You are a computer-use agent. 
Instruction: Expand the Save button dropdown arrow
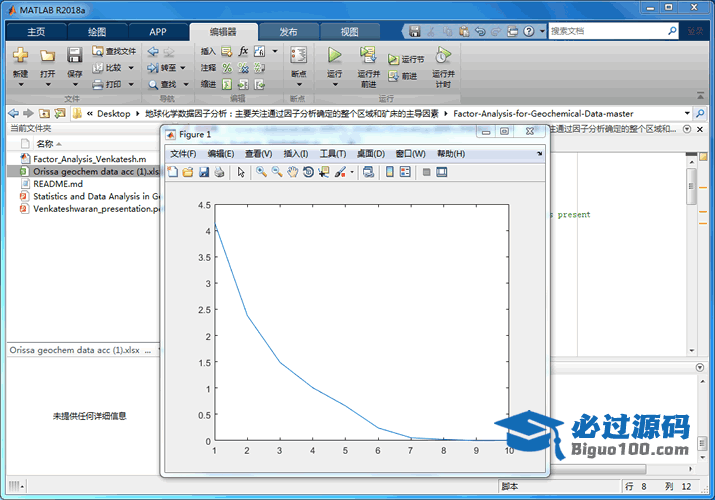75,84
